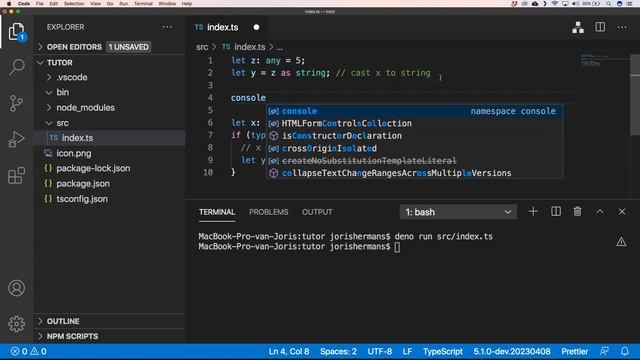
Task: Open notifications bell in status bar
Action: 624,351
